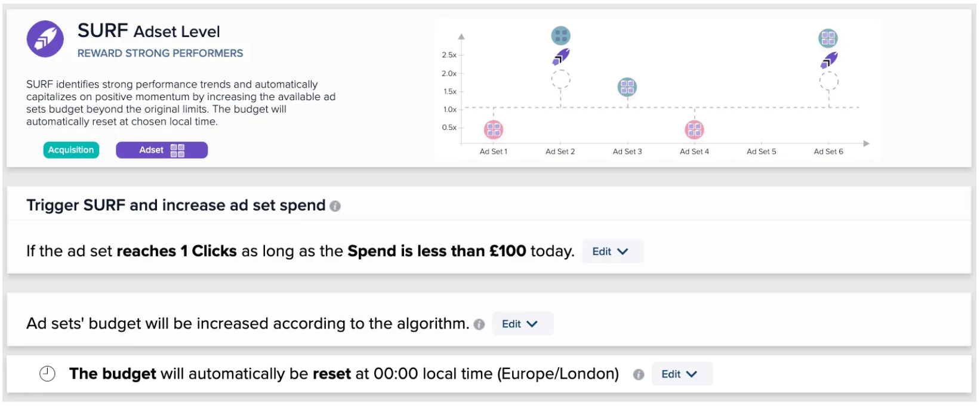Click the dashed circle above Ad Set 2
This screenshot has width=980, height=409.
[x=560, y=79]
